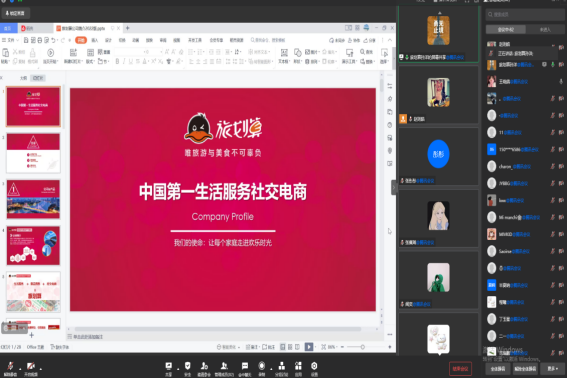The image size is (567, 378).
Task: Apply bold formatting in the ribbon
Action: 117,61
